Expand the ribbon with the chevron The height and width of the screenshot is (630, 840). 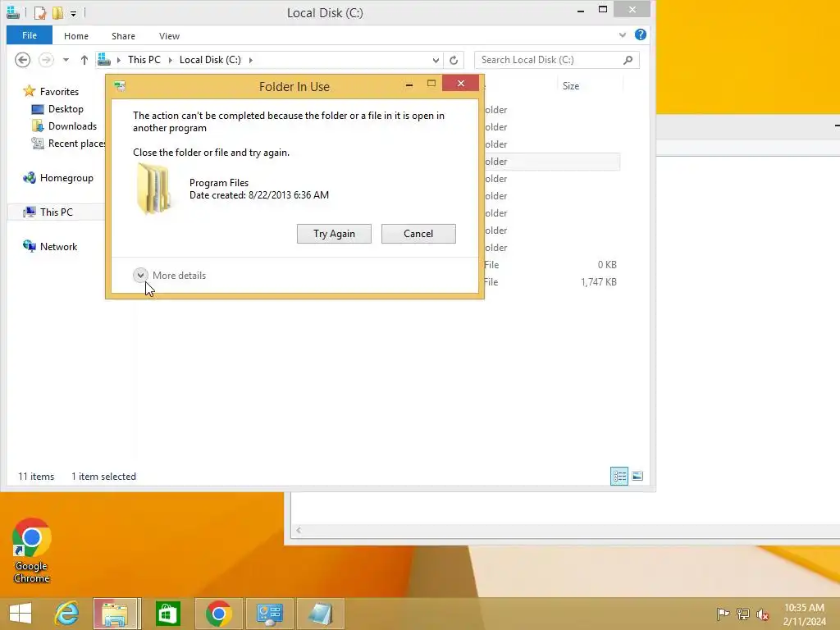(x=623, y=34)
